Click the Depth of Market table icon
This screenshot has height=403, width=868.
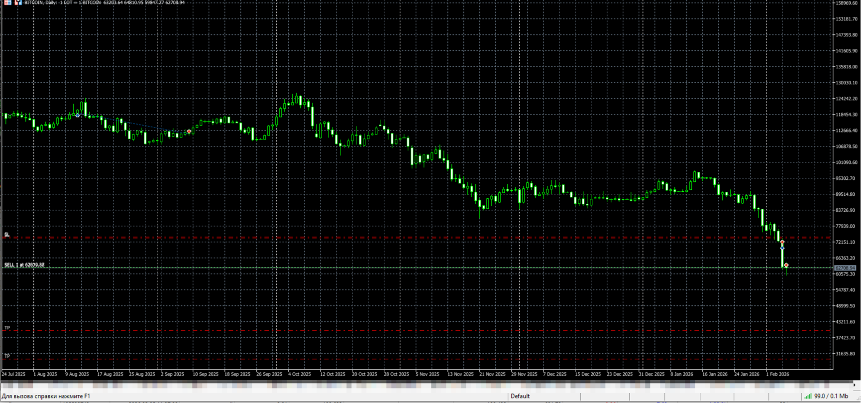7,2
